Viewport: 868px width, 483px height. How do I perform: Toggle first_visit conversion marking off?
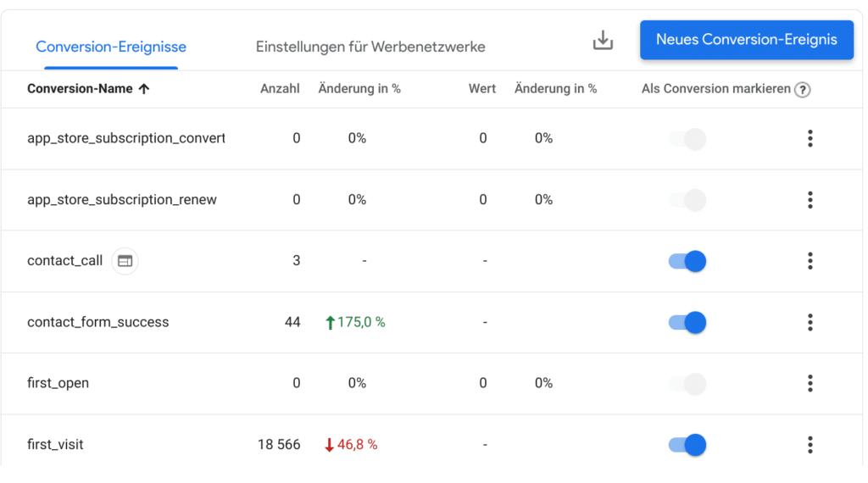pos(687,444)
